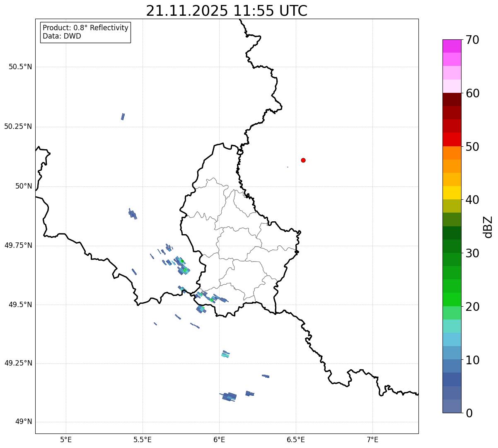Screen dimensions: 498x448
Task: Click the 5°E longitude tick label
Action: tap(66, 439)
